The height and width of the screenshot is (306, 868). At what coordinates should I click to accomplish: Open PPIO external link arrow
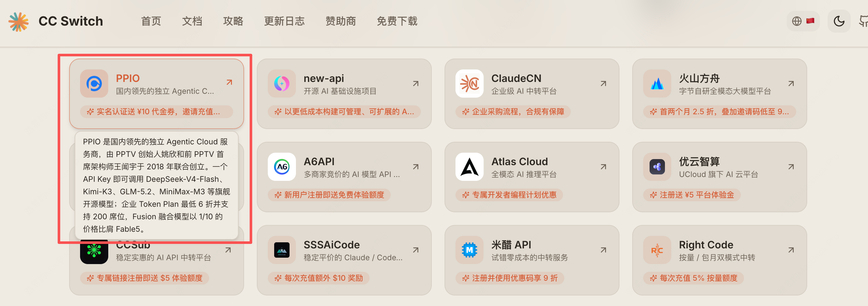coord(229,83)
